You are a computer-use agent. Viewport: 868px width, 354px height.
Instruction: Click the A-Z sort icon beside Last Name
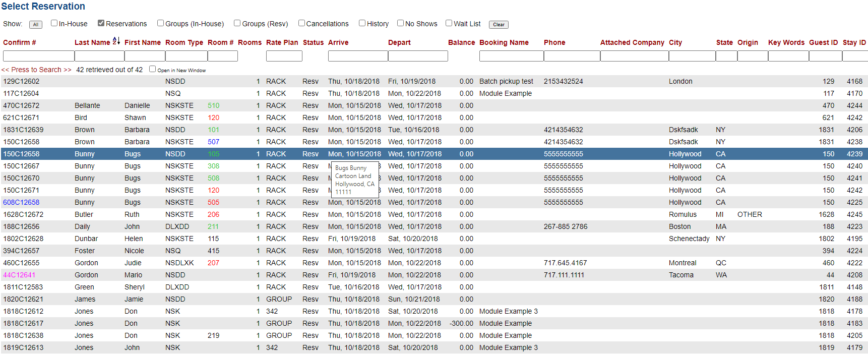click(116, 41)
